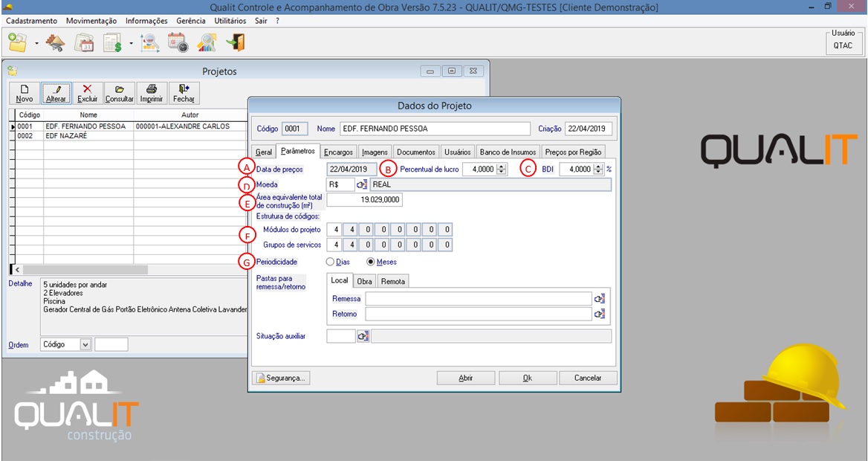Select the Dias periodicity radio button
This screenshot has width=868, height=461.
pyautogui.click(x=331, y=262)
